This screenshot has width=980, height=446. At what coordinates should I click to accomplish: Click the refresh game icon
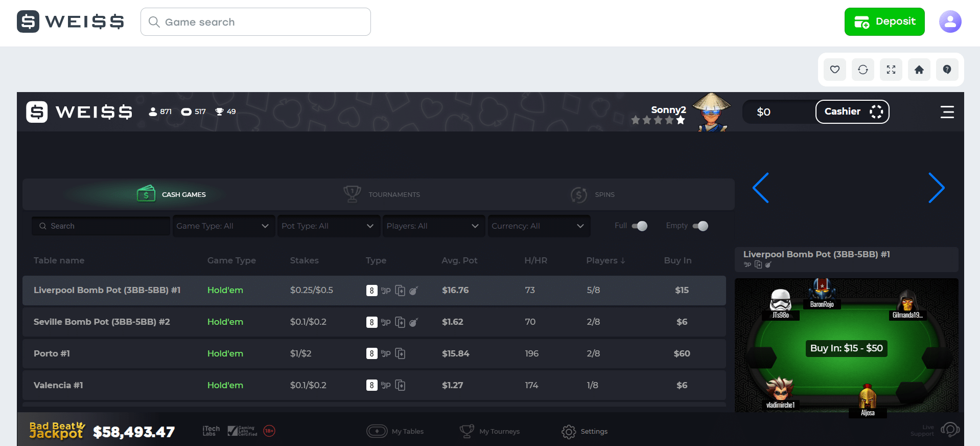pyautogui.click(x=862, y=70)
